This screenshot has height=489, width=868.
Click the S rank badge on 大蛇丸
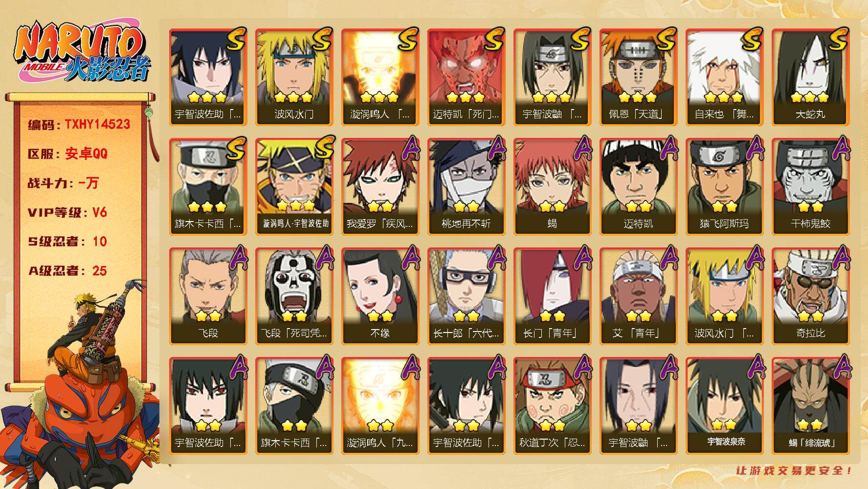(837, 39)
